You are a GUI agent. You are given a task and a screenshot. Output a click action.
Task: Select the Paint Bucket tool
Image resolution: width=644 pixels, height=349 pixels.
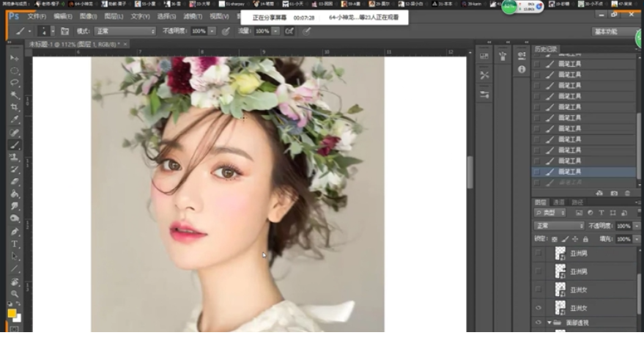(15, 194)
